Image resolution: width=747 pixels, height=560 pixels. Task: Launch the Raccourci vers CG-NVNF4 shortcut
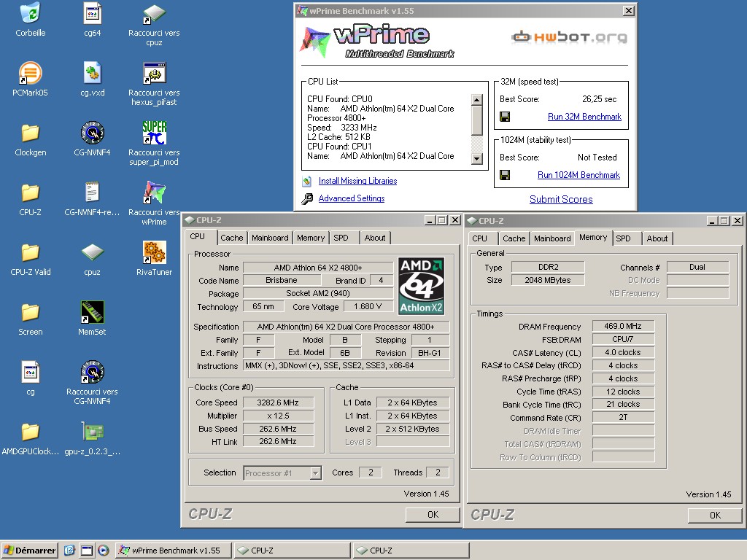tap(92, 373)
